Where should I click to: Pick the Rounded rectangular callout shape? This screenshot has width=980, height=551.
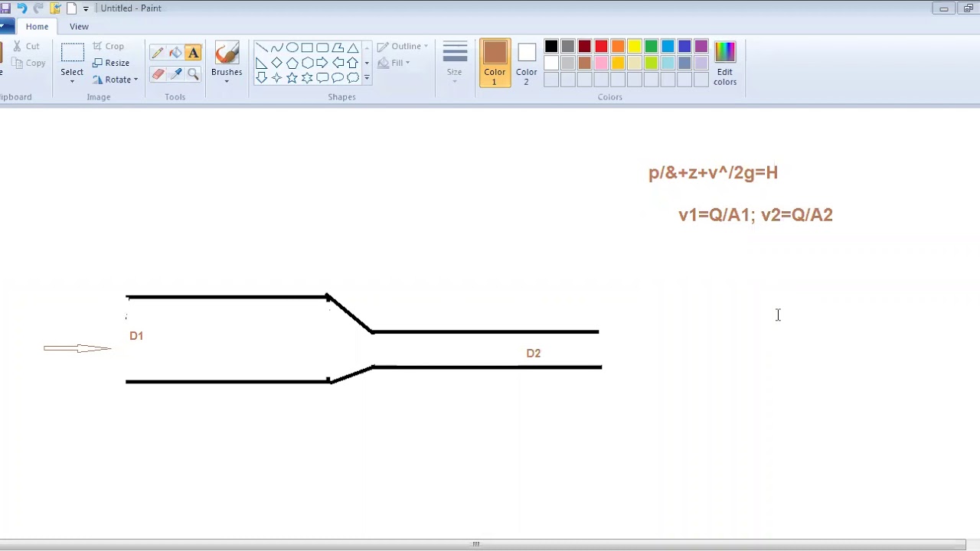click(322, 78)
